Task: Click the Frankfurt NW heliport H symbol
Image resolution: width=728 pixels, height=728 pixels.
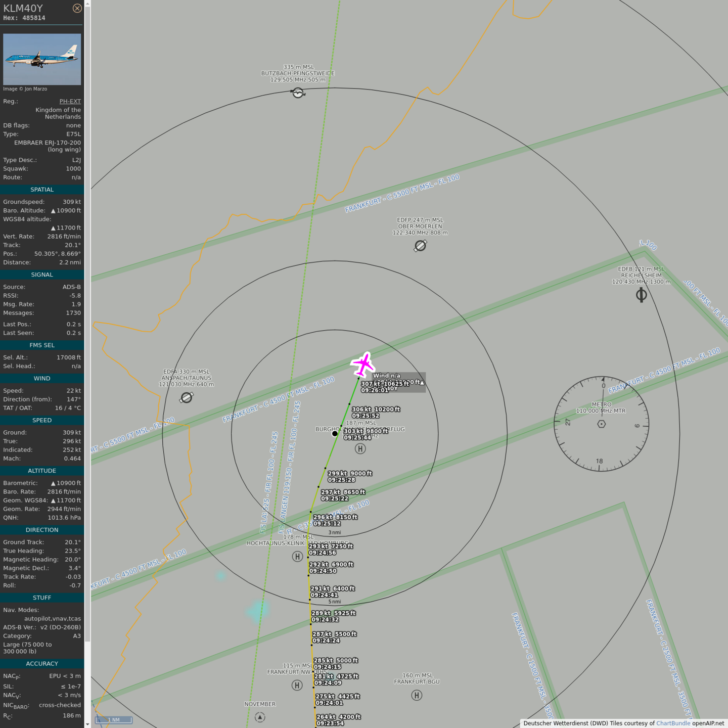Action: [x=297, y=686]
